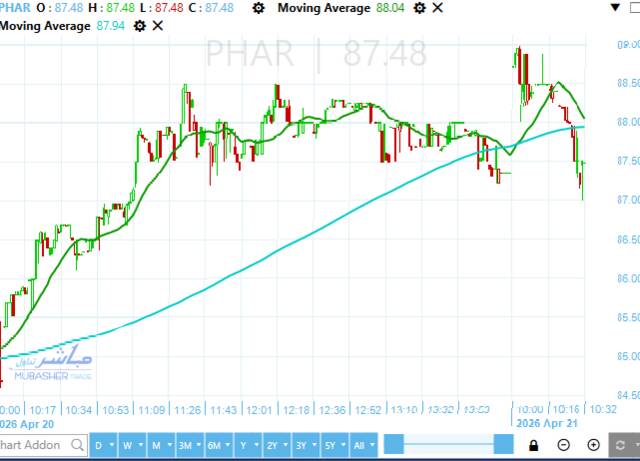Open cyan Moving Average 87.94 settings gear
This screenshot has width=640, height=461.
pos(140,26)
